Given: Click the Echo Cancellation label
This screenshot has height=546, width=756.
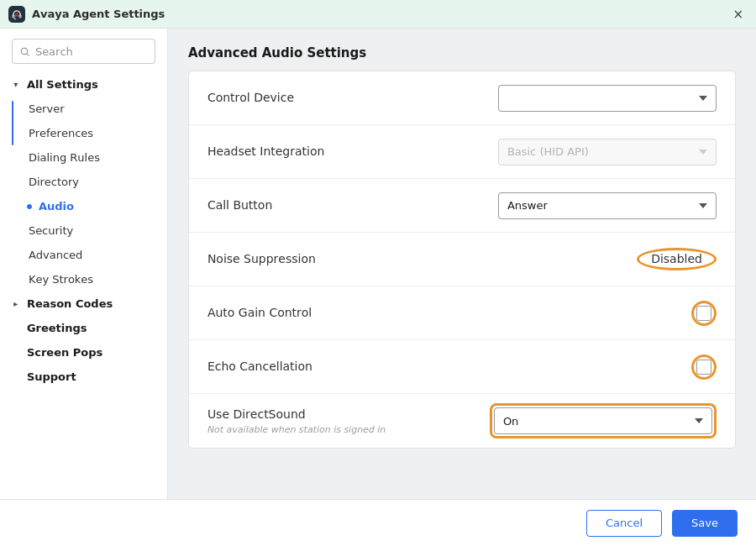Looking at the screenshot, I should [260, 366].
